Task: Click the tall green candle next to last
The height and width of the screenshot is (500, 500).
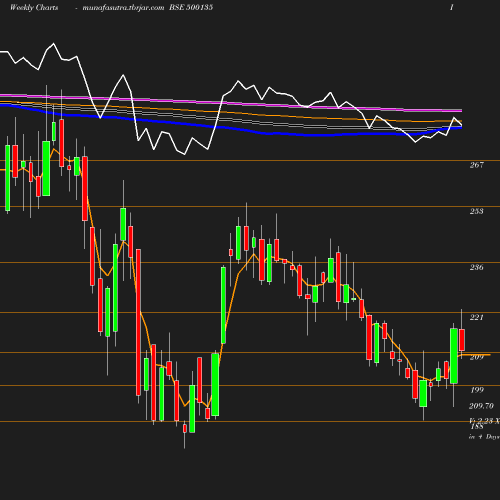Action: (x=454, y=356)
